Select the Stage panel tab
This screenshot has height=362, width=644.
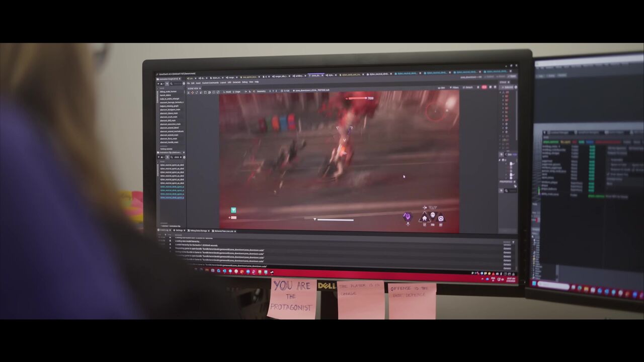503,82
